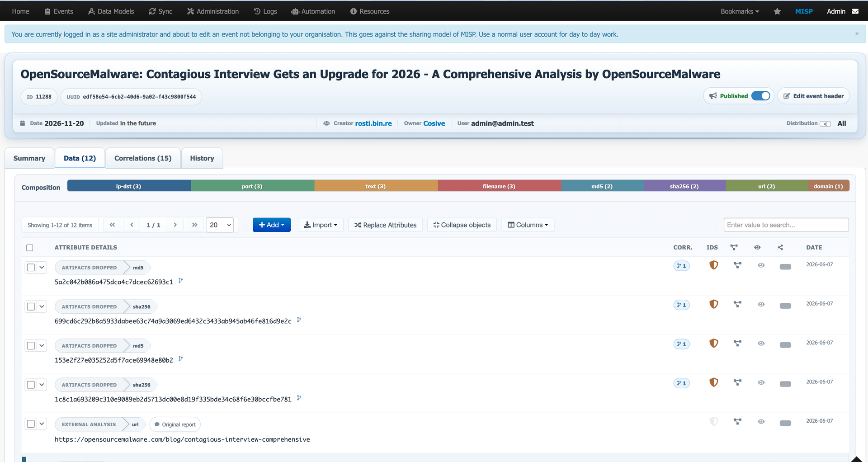Click Replace Attributes button
The height and width of the screenshot is (462, 868).
(386, 225)
